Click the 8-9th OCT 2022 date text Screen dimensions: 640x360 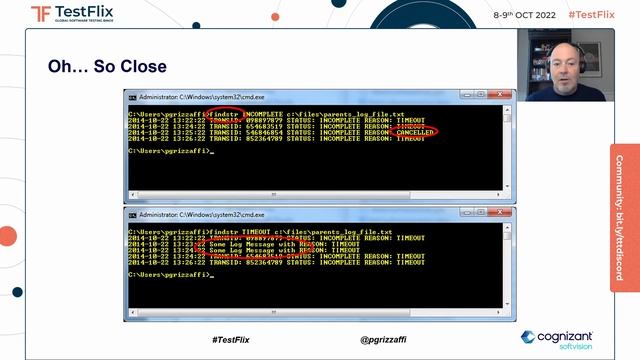524,15
